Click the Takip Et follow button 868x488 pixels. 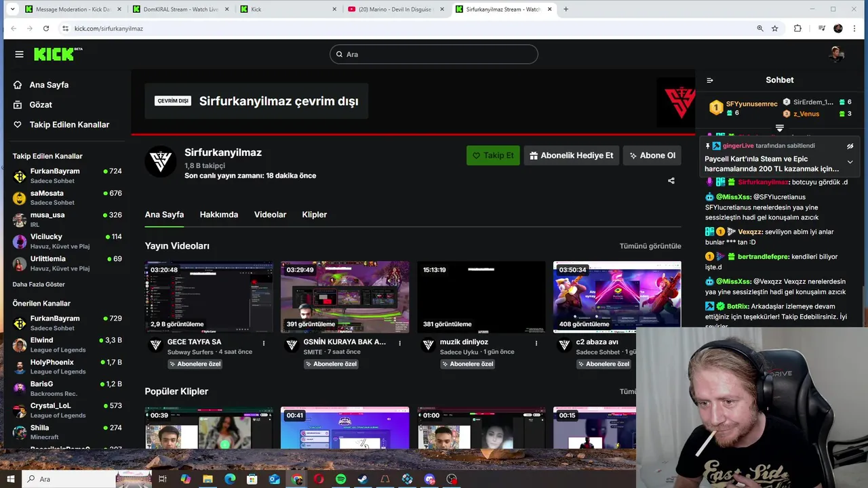(493, 155)
